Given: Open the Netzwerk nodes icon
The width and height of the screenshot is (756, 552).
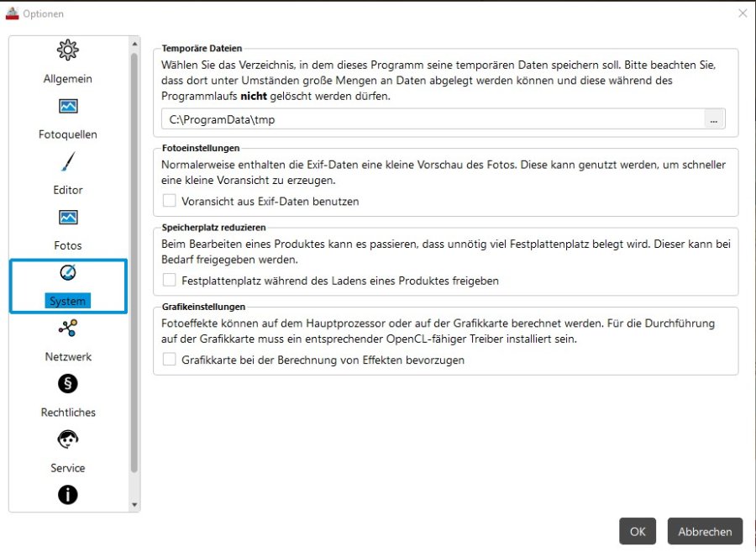Looking at the screenshot, I should [x=68, y=328].
